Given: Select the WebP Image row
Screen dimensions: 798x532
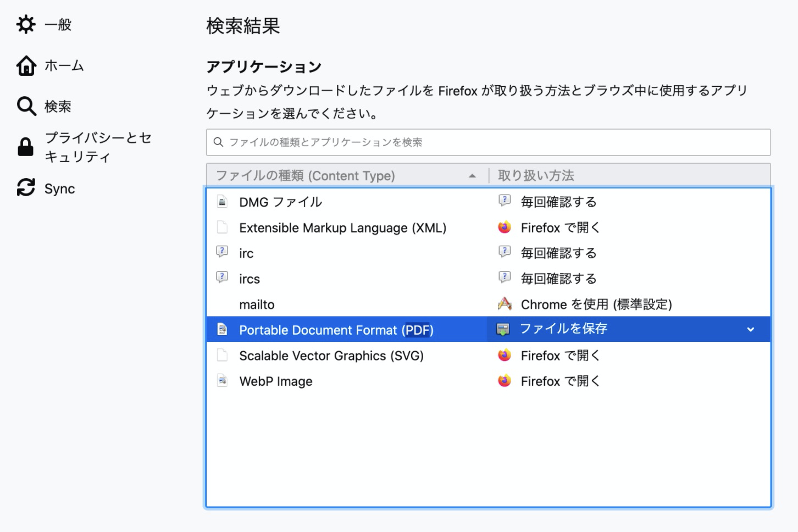Looking at the screenshot, I should 489,381.
